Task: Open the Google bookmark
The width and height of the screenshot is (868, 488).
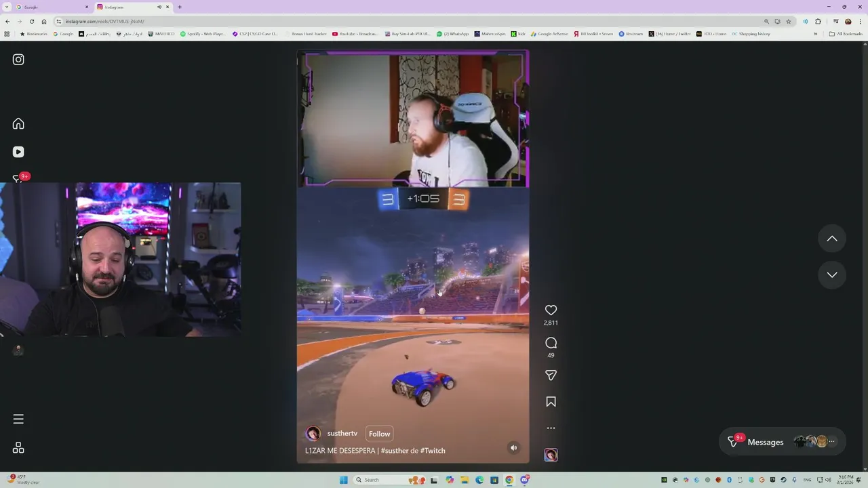Action: tap(63, 34)
